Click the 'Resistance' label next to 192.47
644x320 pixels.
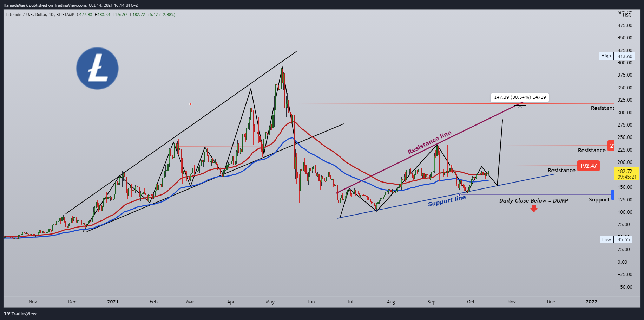561,170
